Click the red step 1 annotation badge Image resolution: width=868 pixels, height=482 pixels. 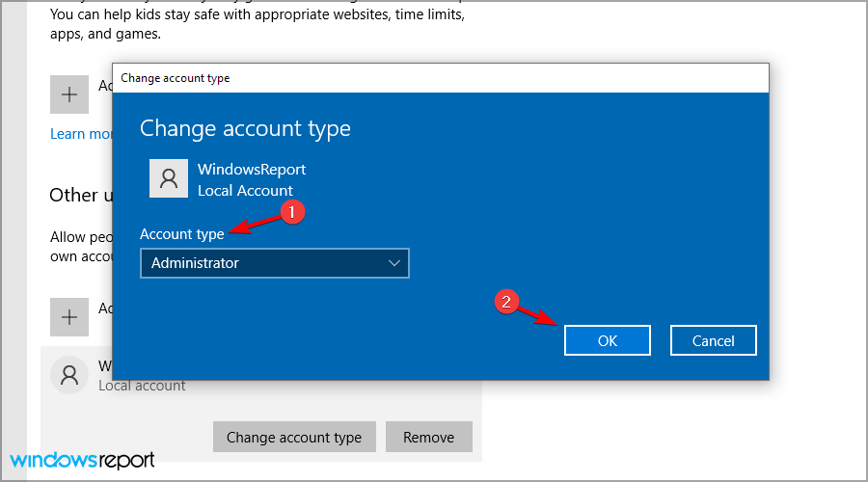(292, 212)
